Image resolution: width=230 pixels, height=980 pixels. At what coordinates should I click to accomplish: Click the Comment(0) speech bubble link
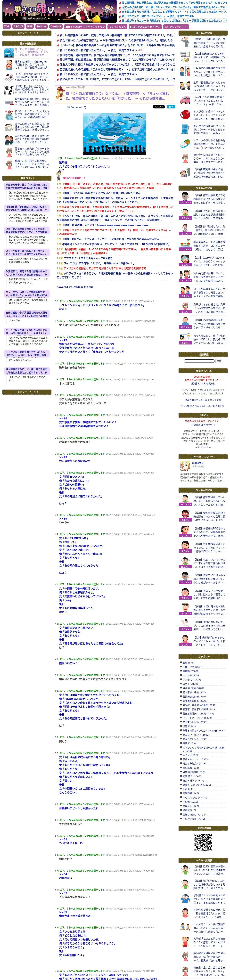(x=77, y=107)
